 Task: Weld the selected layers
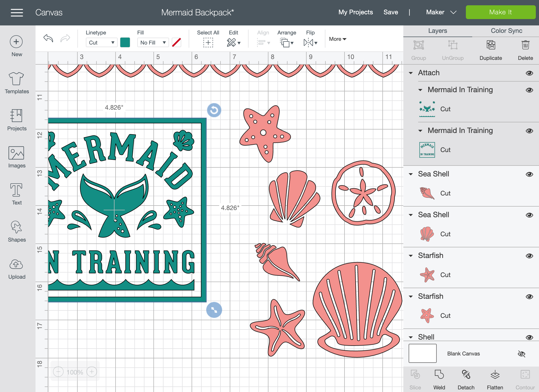tap(439, 380)
